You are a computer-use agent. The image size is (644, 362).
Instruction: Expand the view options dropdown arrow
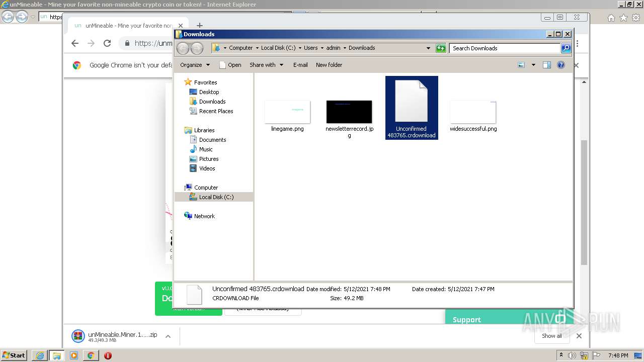tap(533, 65)
